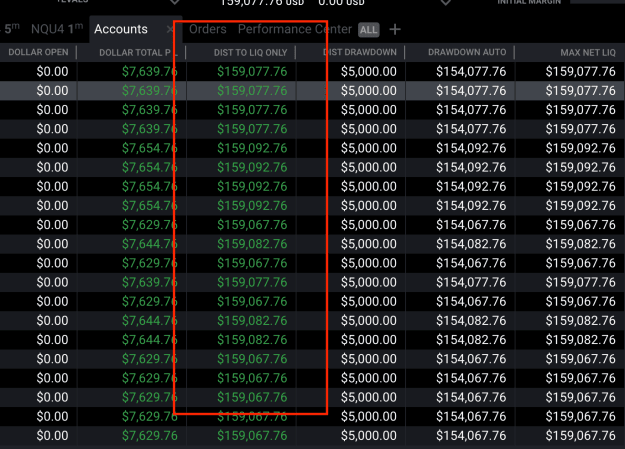This screenshot has height=449, width=625.
Task: Close the Accounts tab
Action: 170,29
